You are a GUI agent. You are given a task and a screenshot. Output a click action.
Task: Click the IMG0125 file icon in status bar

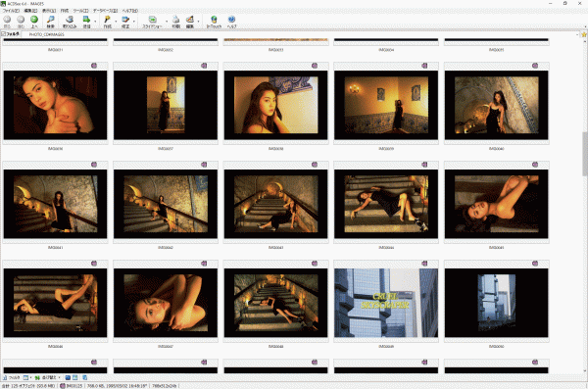click(63, 386)
